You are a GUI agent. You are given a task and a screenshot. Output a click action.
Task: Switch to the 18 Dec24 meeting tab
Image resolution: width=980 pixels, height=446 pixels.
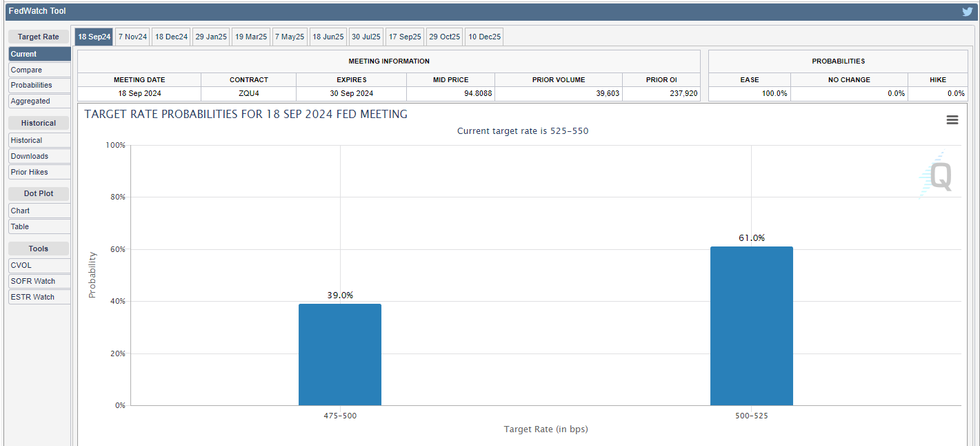coord(170,36)
